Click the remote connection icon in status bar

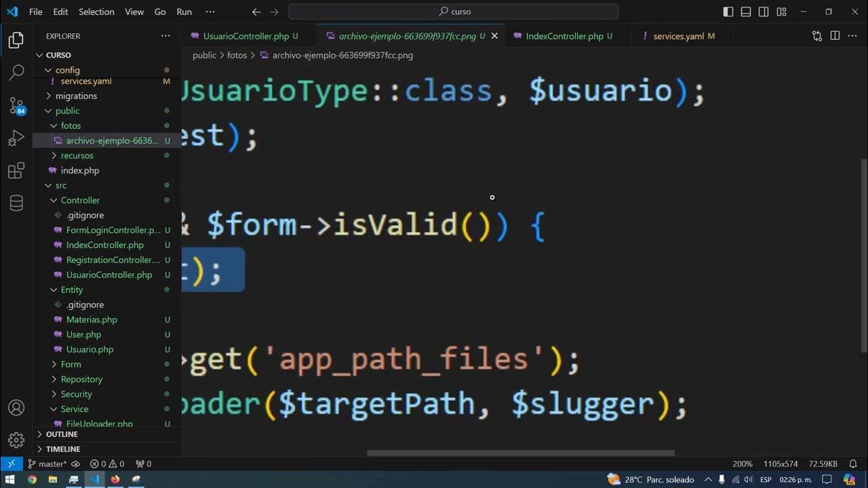(11, 464)
